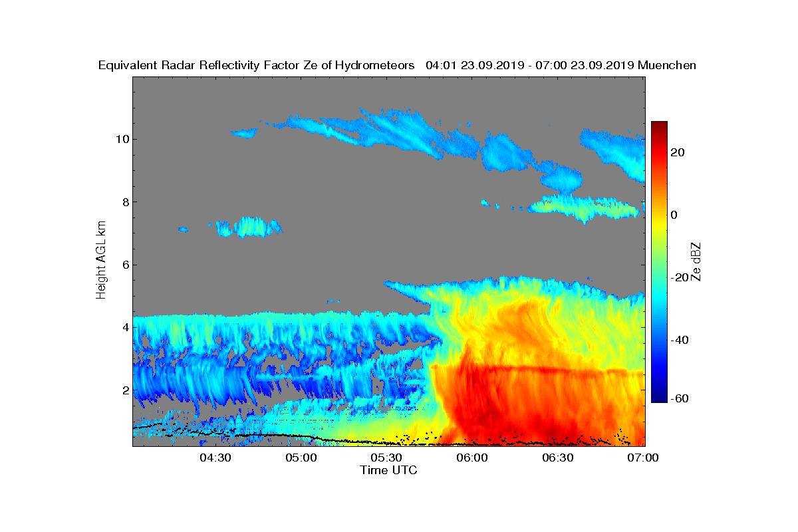Click the height tick label "8"
798x532 pixels.
point(125,201)
